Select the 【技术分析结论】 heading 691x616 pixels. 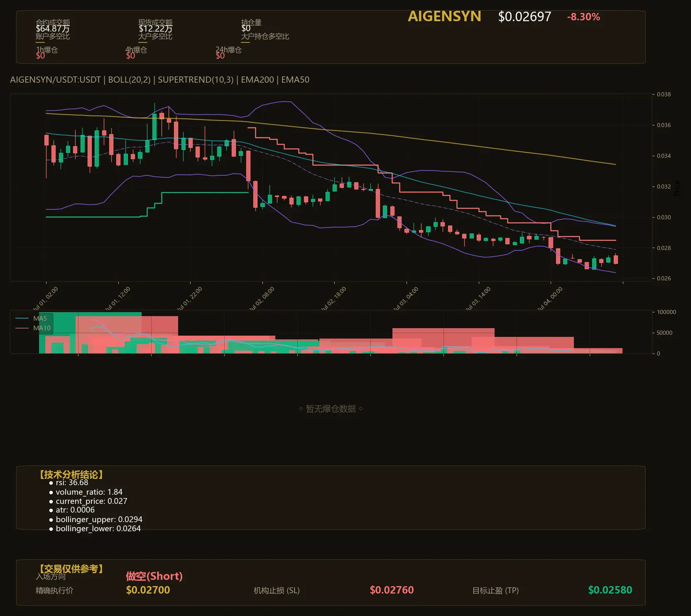(71, 474)
